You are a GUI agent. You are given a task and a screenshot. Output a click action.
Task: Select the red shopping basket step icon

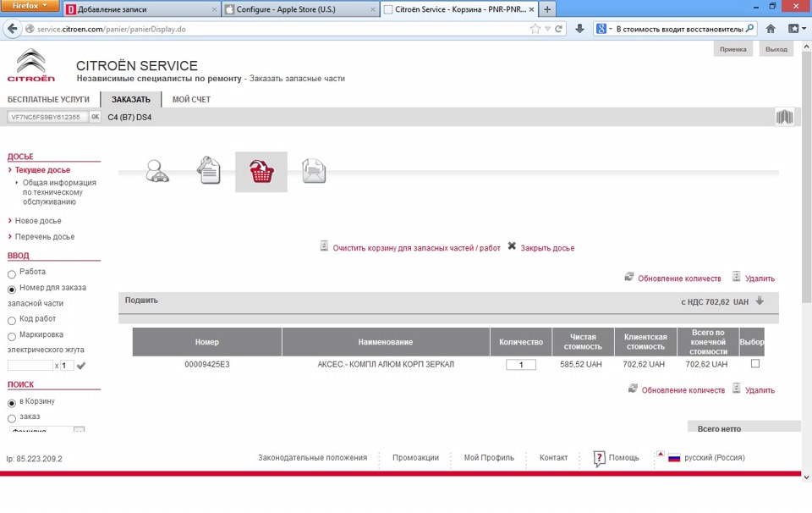coord(261,172)
